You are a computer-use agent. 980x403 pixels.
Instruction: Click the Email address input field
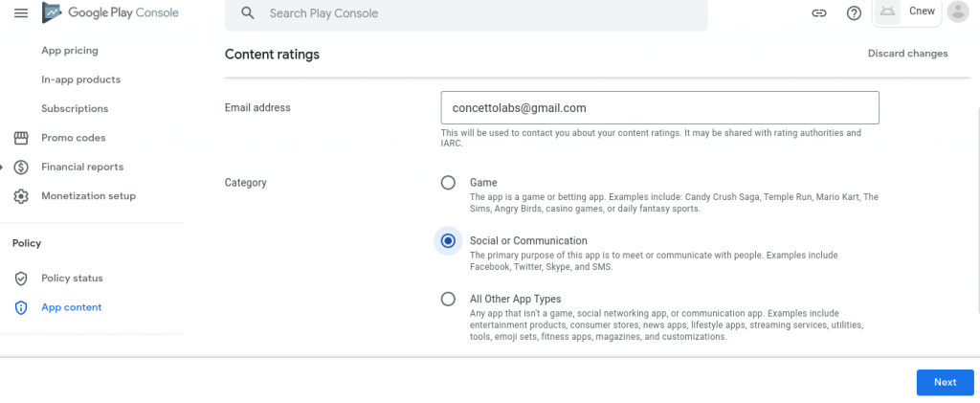click(x=659, y=108)
